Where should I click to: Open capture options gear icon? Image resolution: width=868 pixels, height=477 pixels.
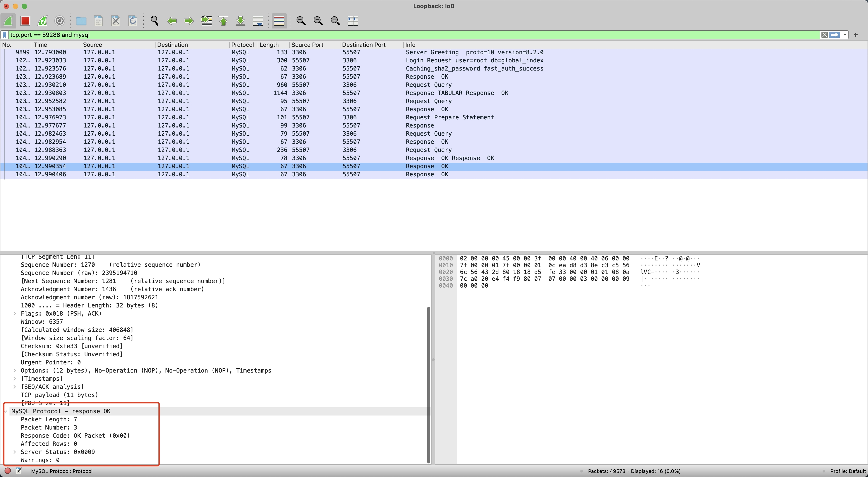(x=60, y=21)
